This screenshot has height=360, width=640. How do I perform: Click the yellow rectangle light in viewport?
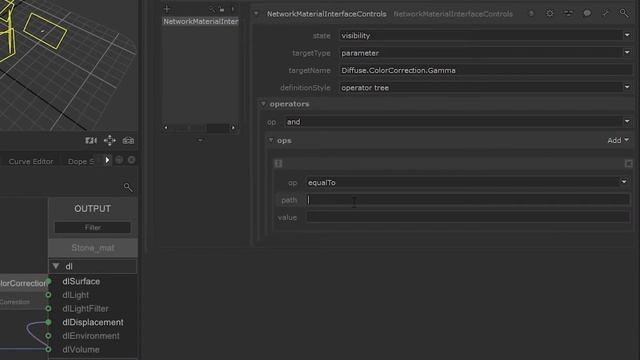pyautogui.click(x=45, y=31)
